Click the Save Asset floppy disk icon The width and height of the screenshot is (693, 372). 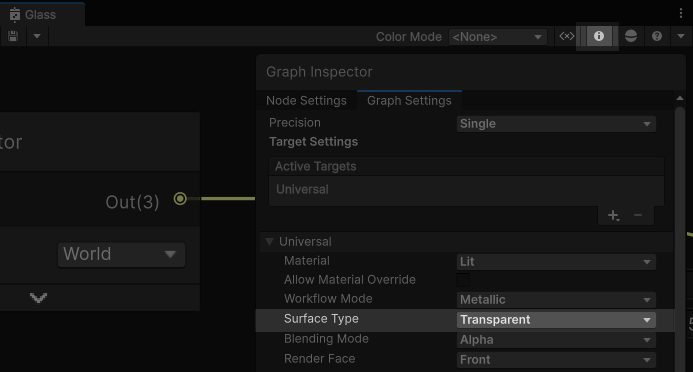[13, 36]
